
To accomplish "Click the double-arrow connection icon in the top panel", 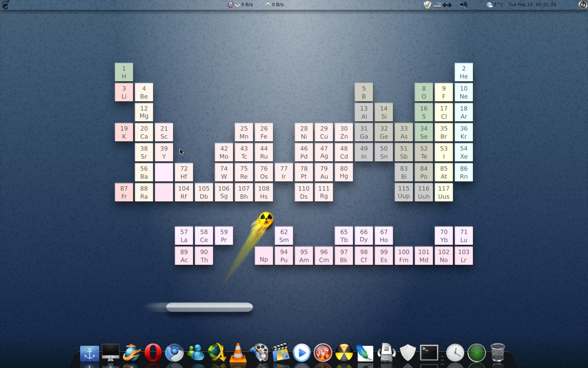I will tap(448, 5).
